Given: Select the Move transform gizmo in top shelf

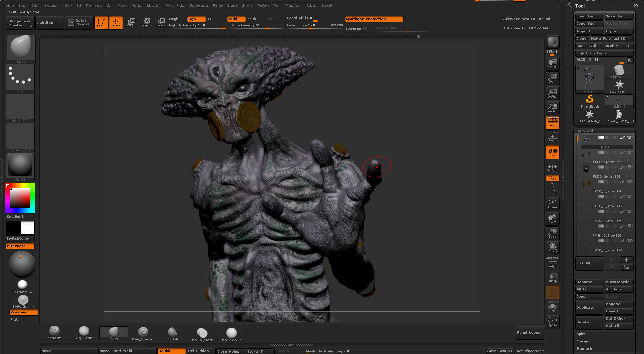Looking at the screenshot, I should [x=130, y=23].
